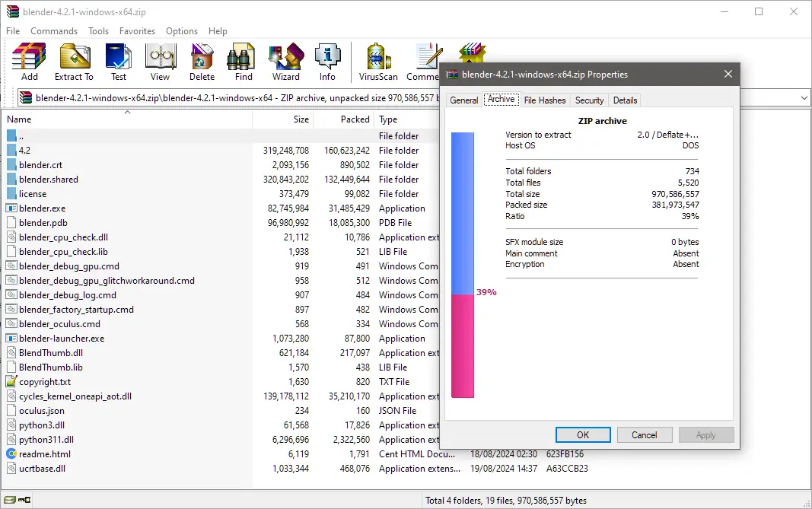The image size is (812, 509).
Task: Switch to the General tab
Action: (464, 100)
